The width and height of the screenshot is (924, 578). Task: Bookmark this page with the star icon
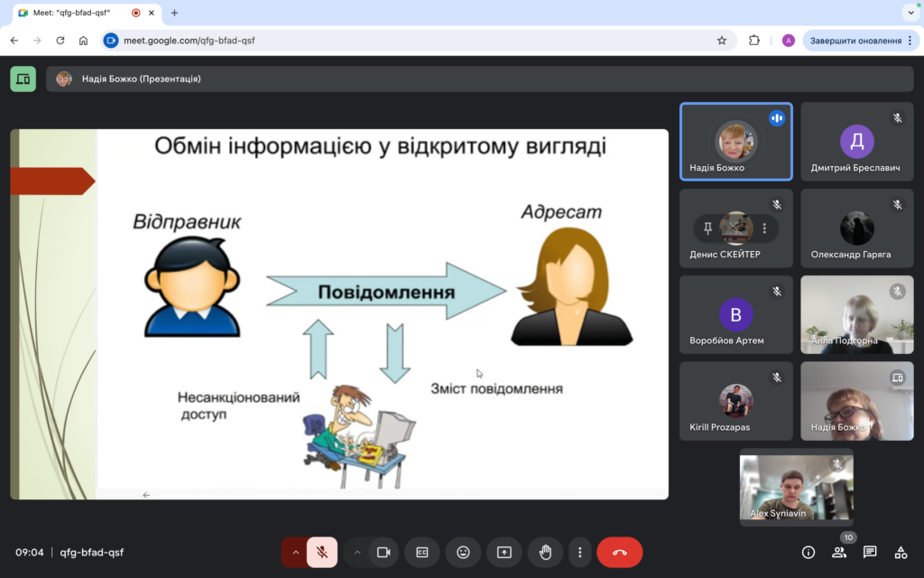[722, 41]
